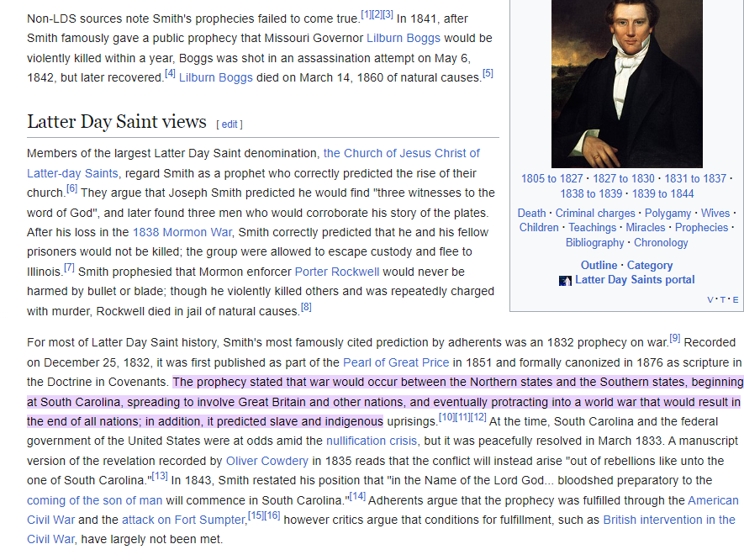Open the Category sidebar link
This screenshot has width=744, height=560.
650,265
